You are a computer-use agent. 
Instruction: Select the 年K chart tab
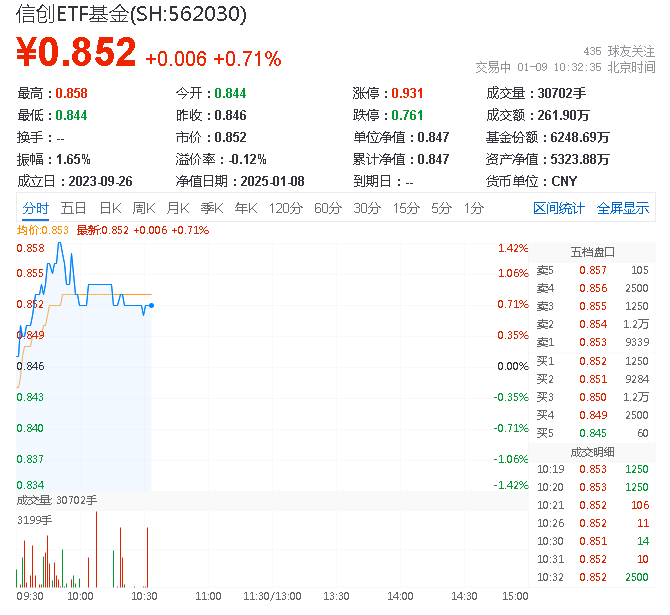[x=246, y=209]
